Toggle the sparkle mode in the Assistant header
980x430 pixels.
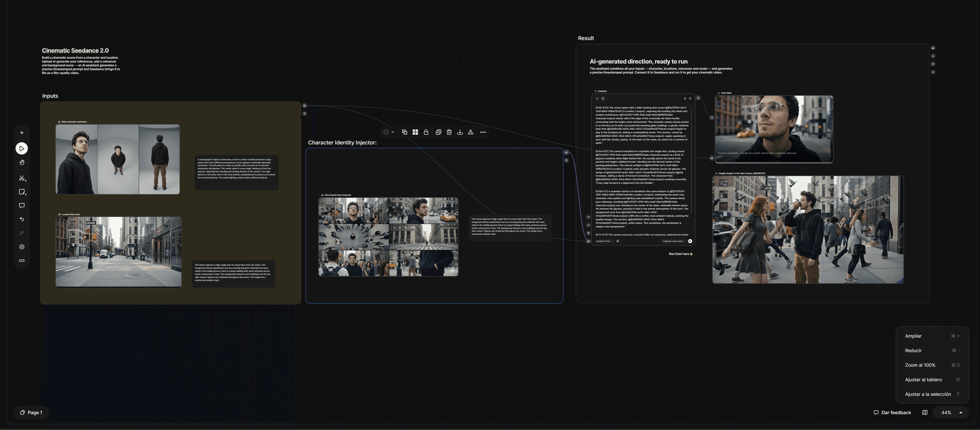(x=603, y=99)
